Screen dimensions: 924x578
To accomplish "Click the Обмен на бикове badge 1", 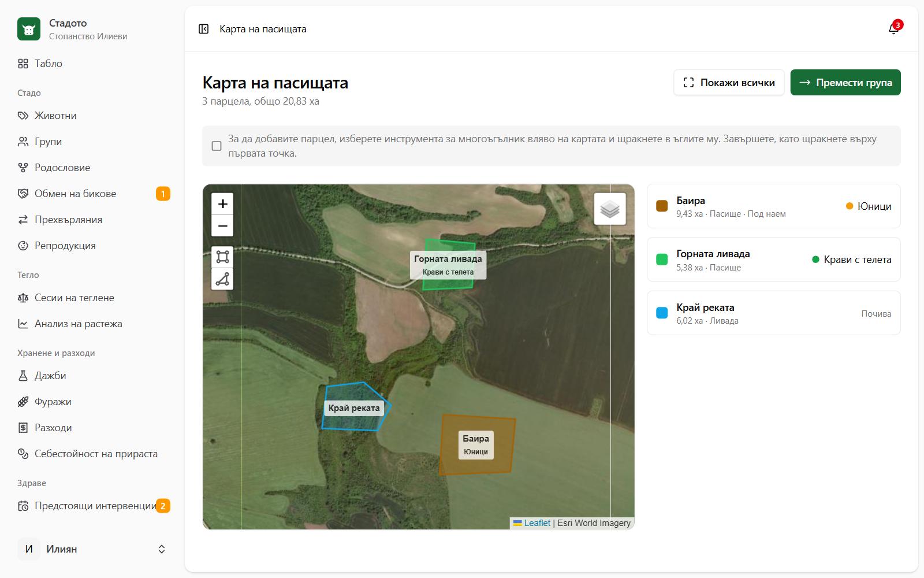I will pyautogui.click(x=163, y=194).
